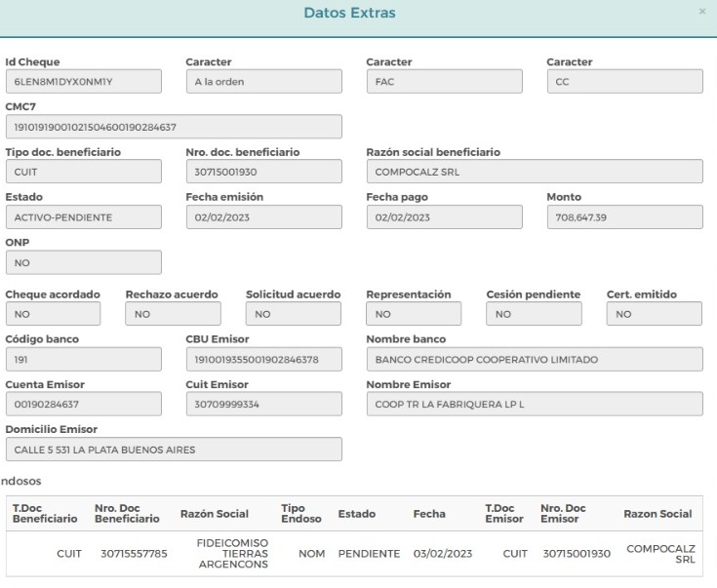Select the Tipo doc. beneficiario field
This screenshot has width=717, height=588.
coord(84,172)
